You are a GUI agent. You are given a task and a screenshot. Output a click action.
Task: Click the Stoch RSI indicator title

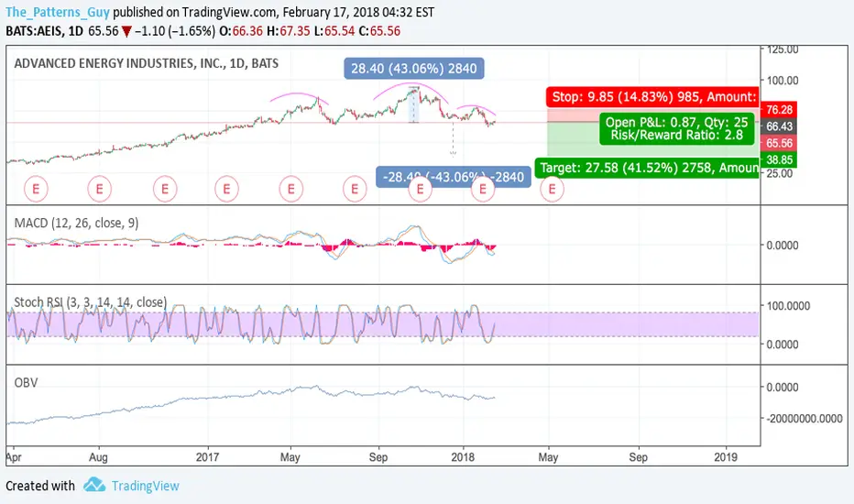click(x=91, y=302)
